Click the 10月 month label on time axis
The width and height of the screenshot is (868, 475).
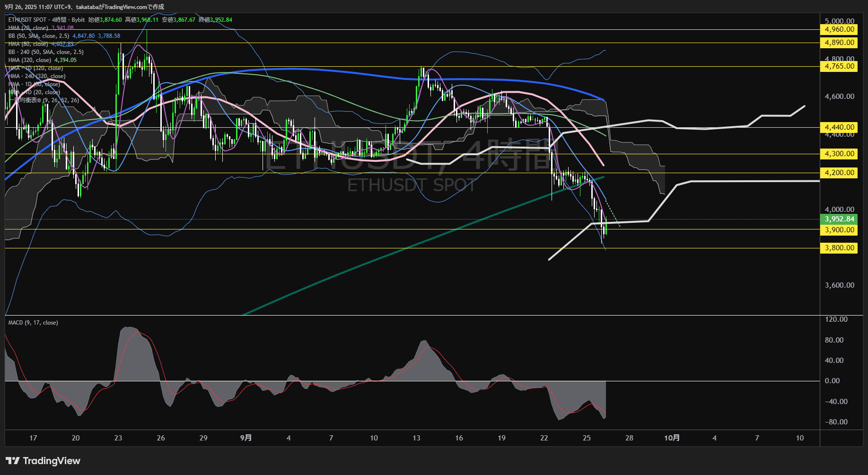tap(672, 438)
